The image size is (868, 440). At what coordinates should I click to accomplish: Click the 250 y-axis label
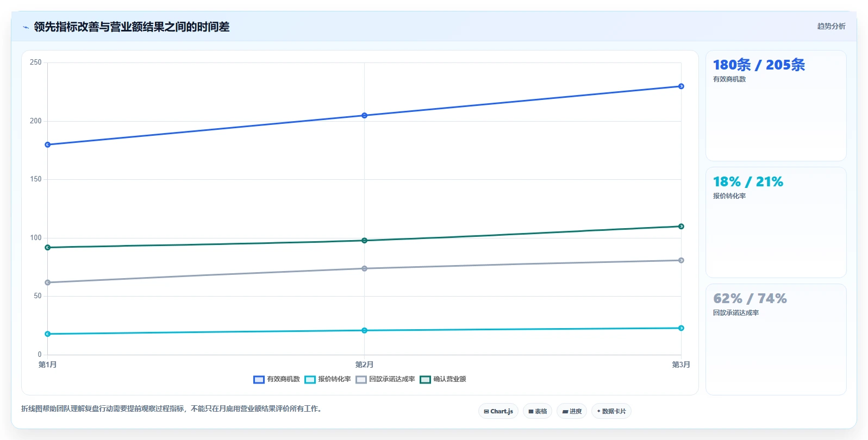[x=36, y=62]
